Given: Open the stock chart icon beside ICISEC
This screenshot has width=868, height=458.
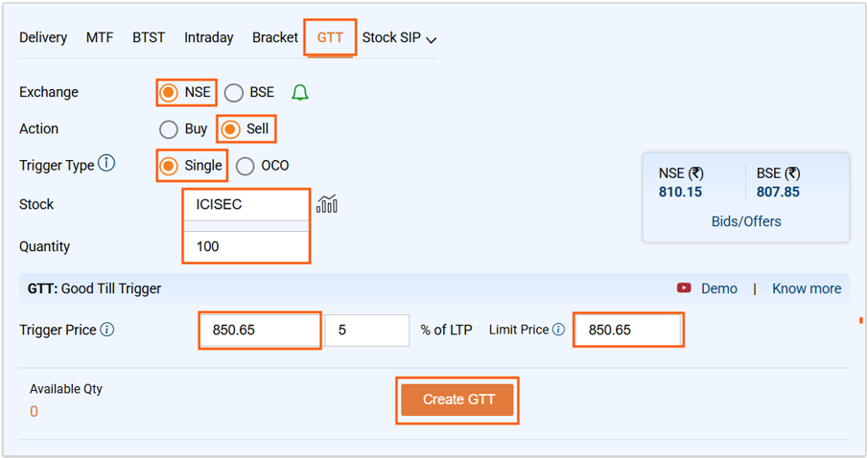Looking at the screenshot, I should [327, 204].
